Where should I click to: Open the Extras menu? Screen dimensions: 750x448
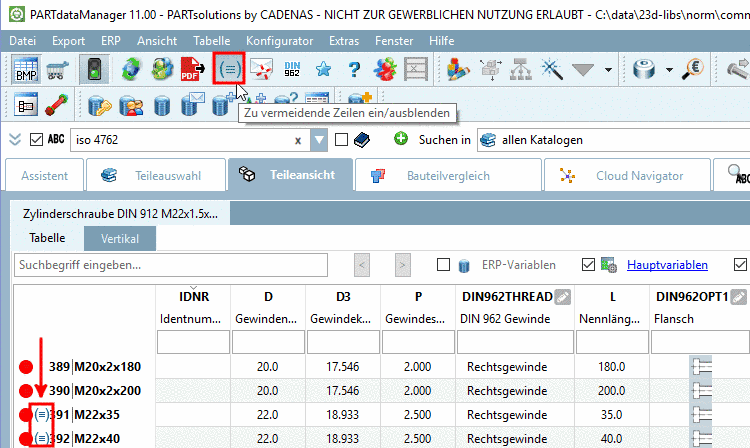(344, 41)
